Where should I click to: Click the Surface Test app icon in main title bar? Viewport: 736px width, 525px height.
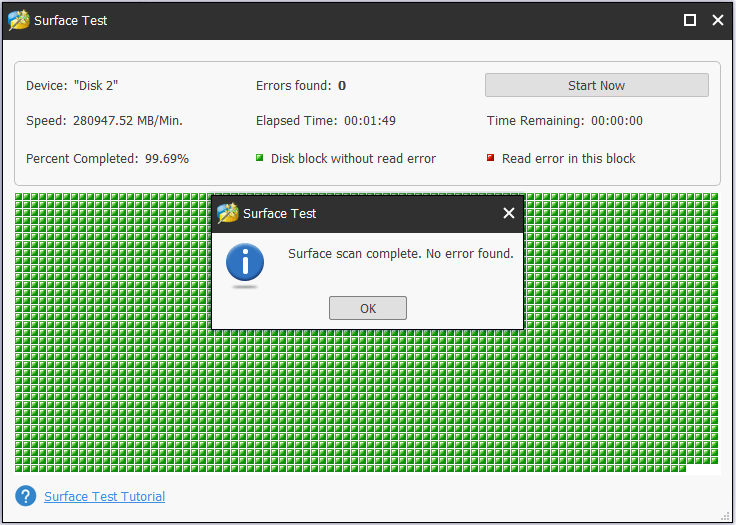click(19, 20)
